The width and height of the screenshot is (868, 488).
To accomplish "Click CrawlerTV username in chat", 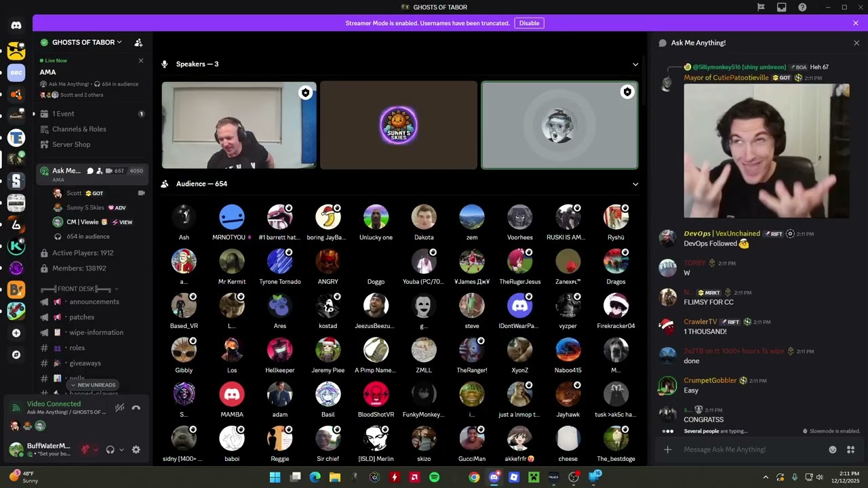I will [700, 322].
